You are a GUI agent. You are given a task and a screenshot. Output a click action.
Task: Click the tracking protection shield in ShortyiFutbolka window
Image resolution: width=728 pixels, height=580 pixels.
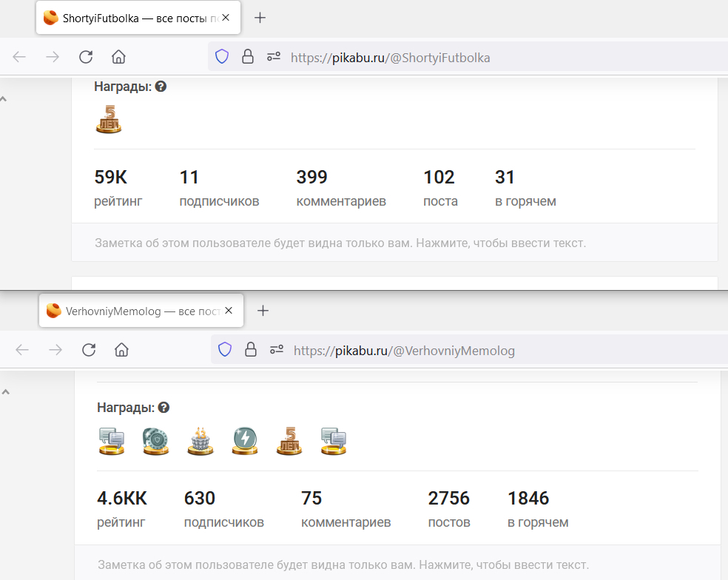222,57
